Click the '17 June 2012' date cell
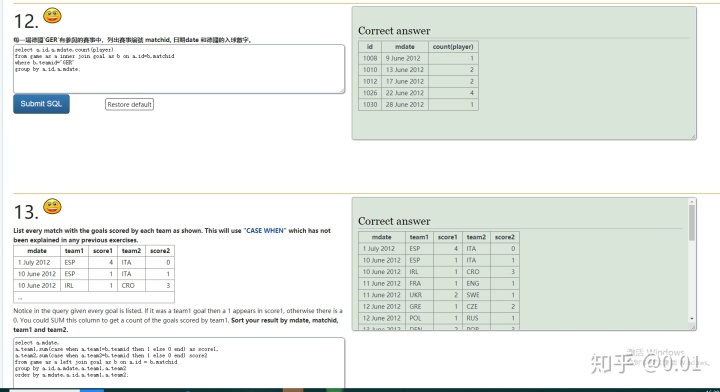 pos(405,81)
